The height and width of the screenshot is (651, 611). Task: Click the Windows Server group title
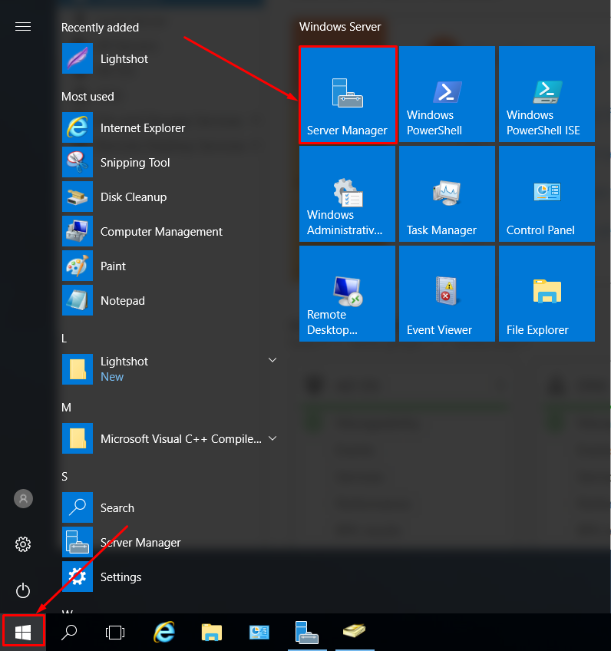click(340, 27)
